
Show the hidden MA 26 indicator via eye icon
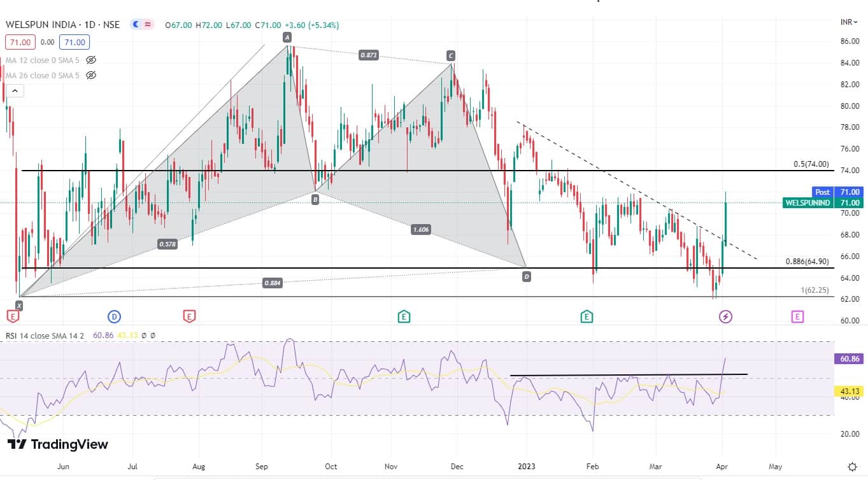91,75
